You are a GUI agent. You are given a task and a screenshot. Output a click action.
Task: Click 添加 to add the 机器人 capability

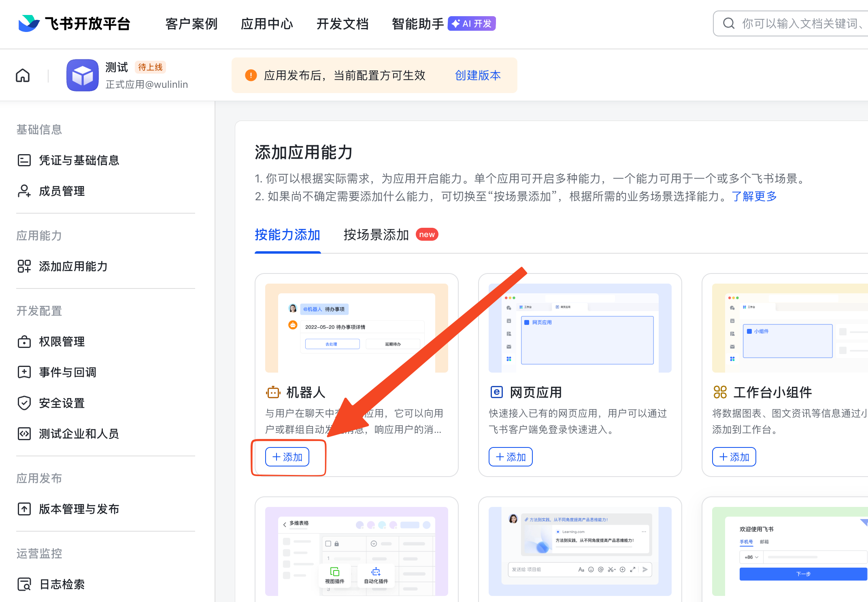(x=287, y=457)
